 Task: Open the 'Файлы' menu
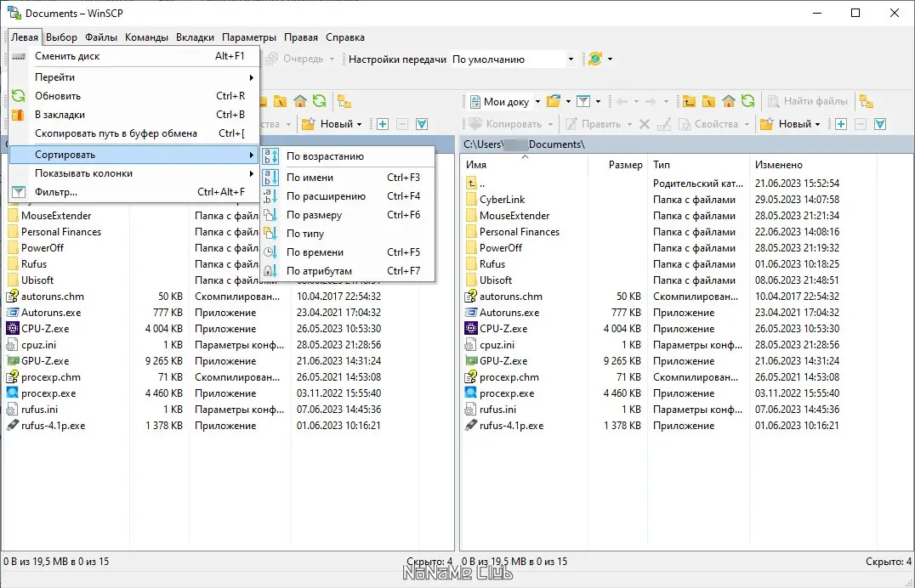tap(101, 37)
